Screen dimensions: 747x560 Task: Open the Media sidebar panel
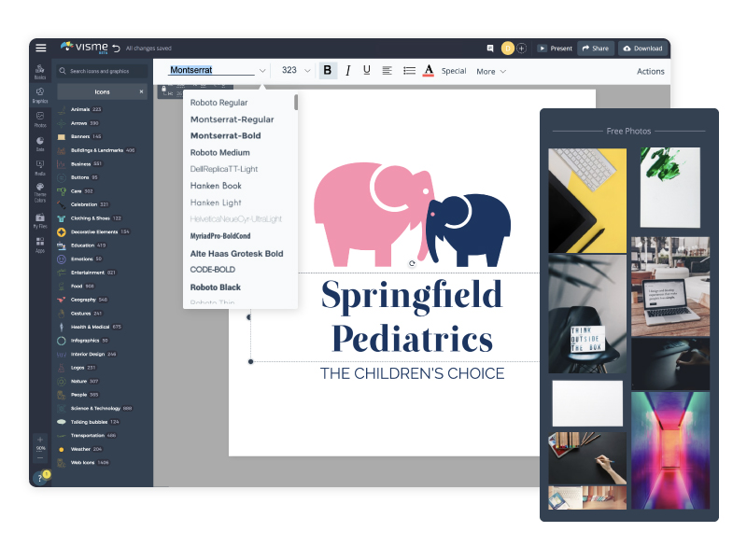tap(40, 168)
